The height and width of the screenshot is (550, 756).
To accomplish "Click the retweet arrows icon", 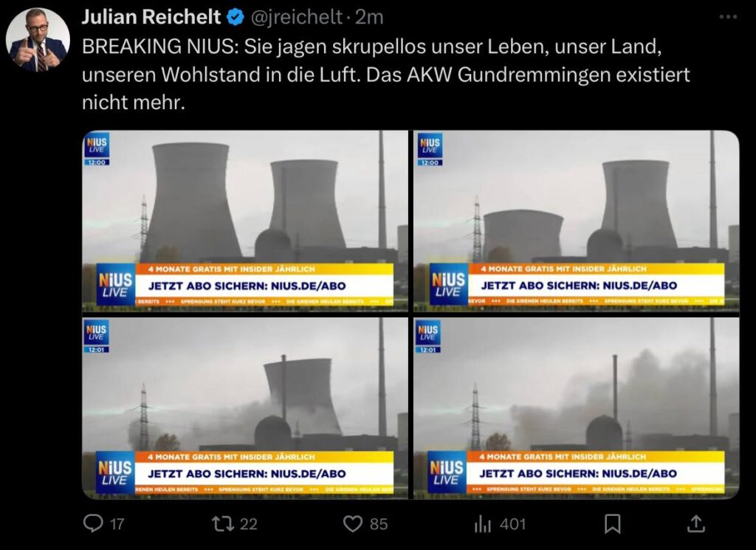I will coord(222,523).
